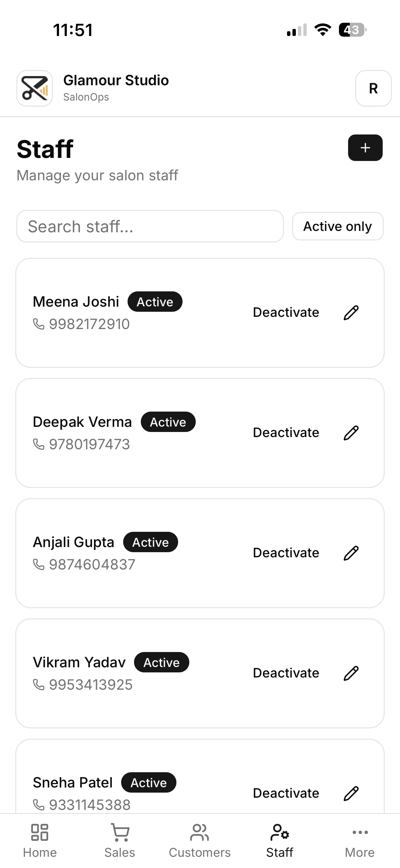Tap Meena Joshi's phone number 9982172910
Viewport: 400px width, 868px height.
coord(89,324)
